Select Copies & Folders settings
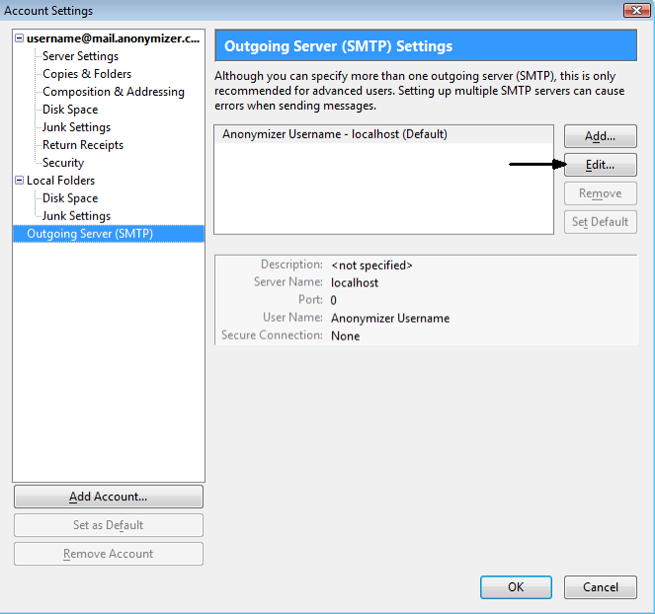 click(x=87, y=74)
